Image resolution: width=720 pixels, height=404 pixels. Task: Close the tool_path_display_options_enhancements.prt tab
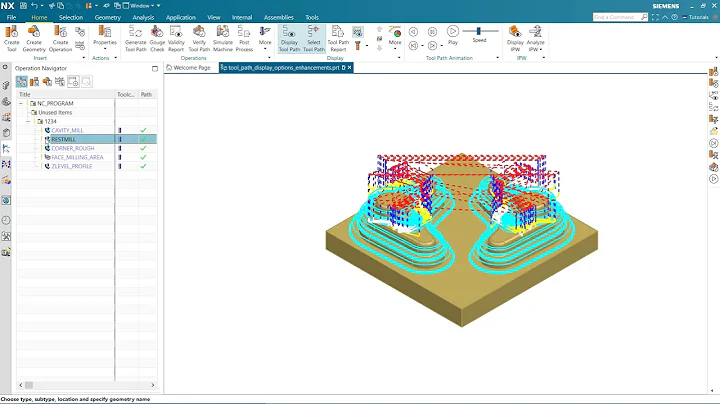(350, 67)
